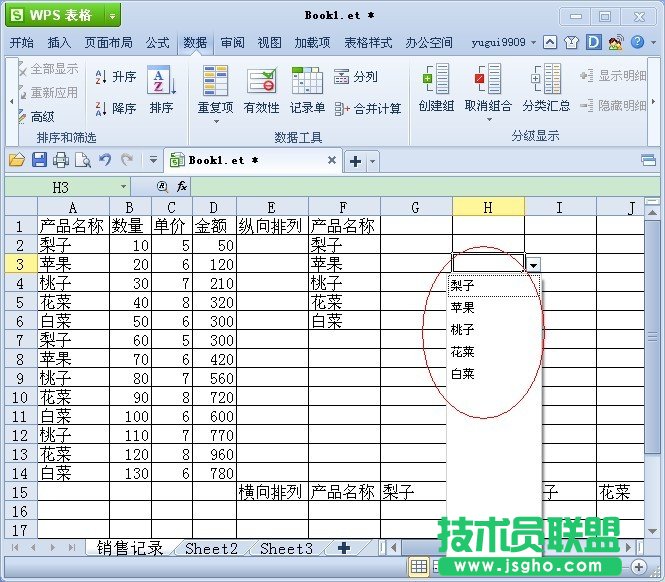Open the H3 cell validation dropdown arrow

click(x=533, y=265)
